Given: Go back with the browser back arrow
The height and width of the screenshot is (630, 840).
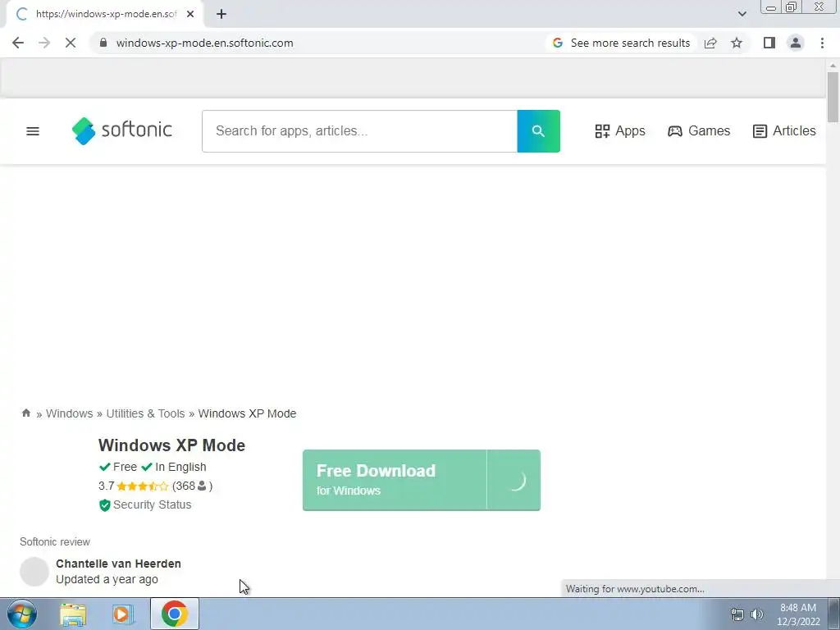Looking at the screenshot, I should pyautogui.click(x=18, y=43).
